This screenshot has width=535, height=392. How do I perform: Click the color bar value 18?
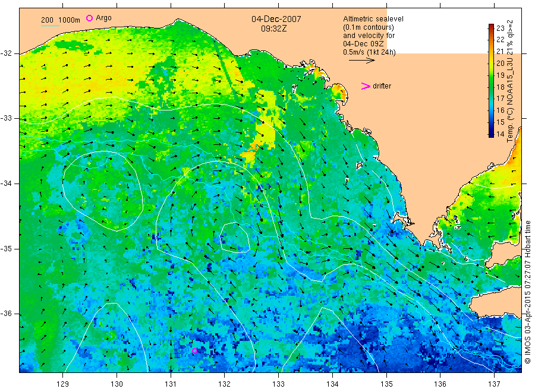click(500, 87)
